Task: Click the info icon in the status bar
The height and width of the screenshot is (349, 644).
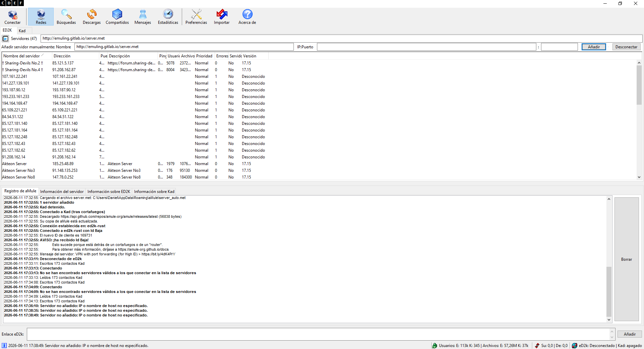Action: (x=4, y=346)
